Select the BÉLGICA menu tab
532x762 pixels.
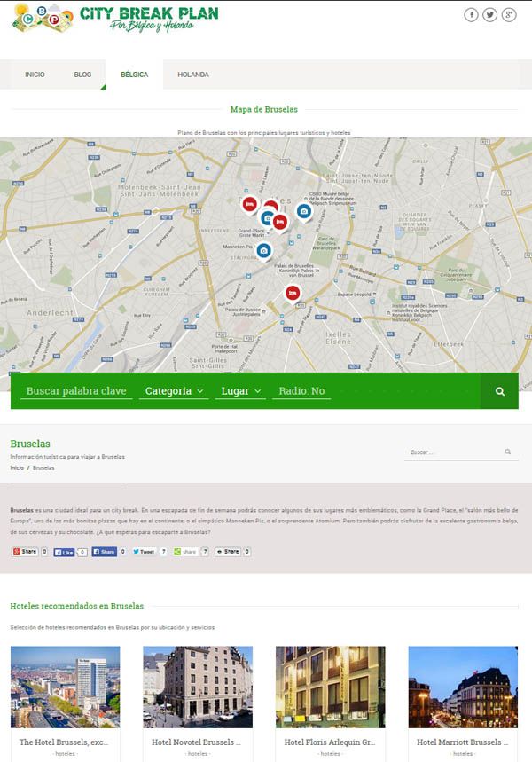(135, 75)
